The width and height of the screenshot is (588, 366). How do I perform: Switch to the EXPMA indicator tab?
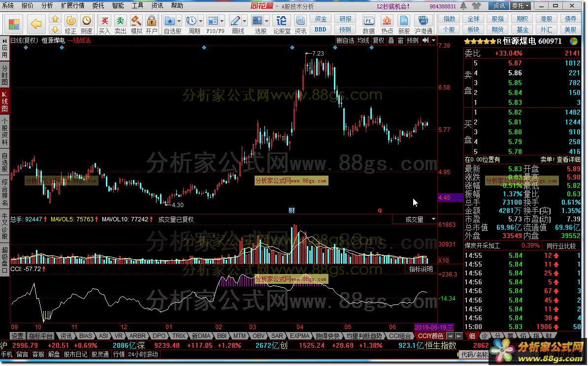point(299,336)
